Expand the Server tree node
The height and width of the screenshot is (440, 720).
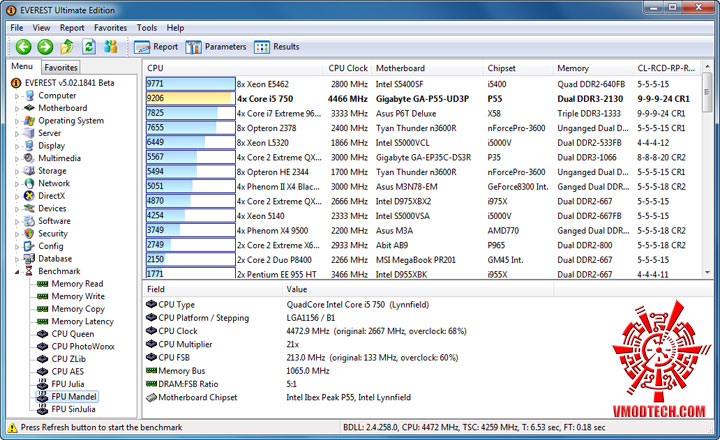(17, 134)
